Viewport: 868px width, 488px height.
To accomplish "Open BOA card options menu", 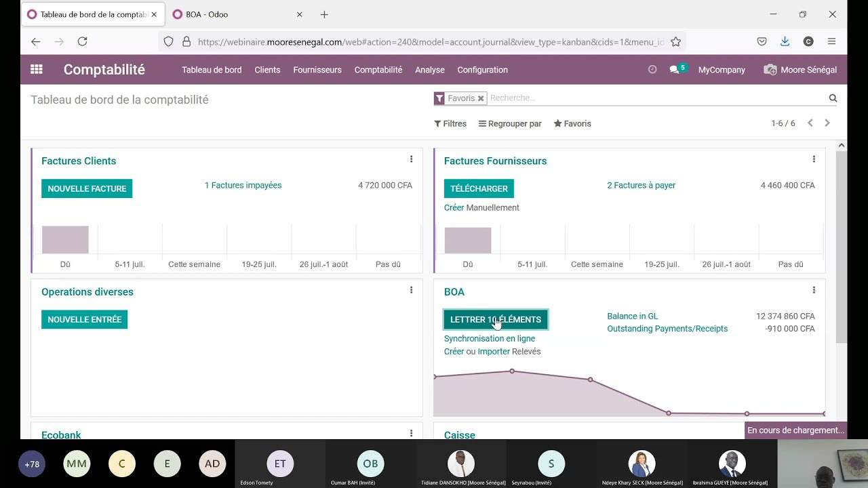I will click(x=814, y=290).
